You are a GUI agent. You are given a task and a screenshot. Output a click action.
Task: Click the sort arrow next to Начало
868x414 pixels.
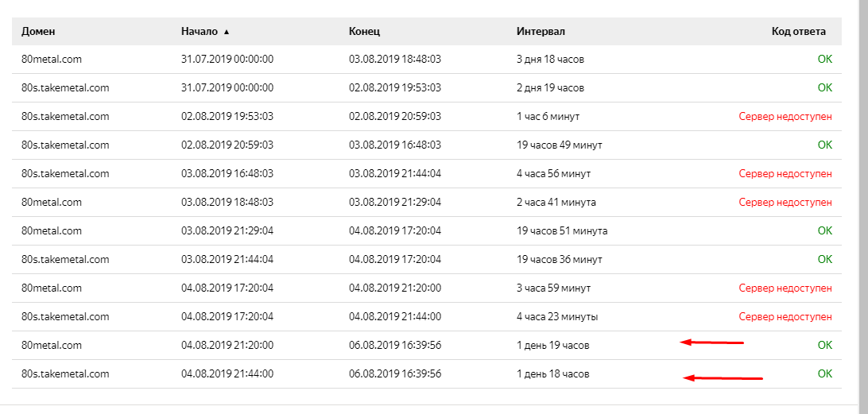click(x=226, y=32)
